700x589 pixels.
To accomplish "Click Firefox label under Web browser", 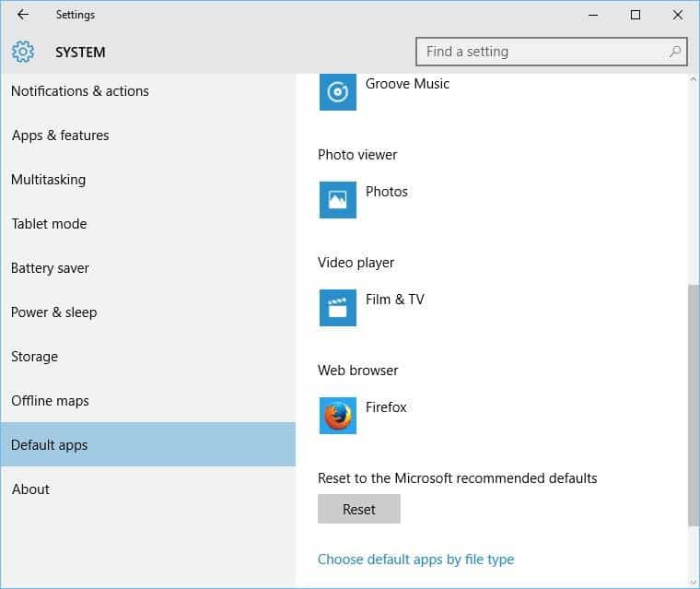I will click(386, 407).
